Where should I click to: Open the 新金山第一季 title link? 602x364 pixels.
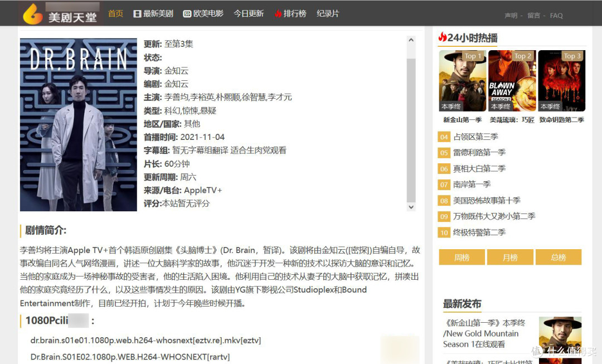tap(463, 120)
